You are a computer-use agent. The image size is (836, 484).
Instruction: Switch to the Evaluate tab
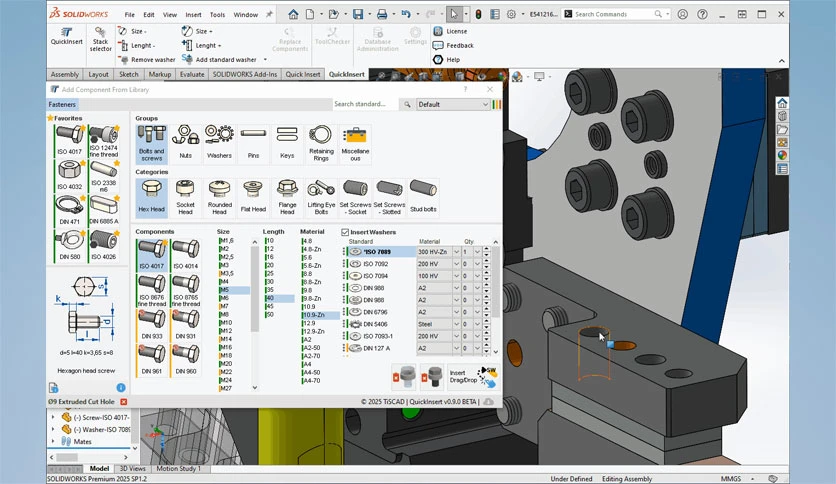[192, 75]
